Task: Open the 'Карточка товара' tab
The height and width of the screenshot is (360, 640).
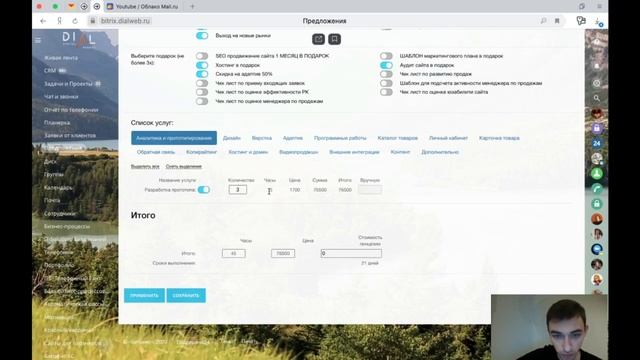Action: pos(499,138)
